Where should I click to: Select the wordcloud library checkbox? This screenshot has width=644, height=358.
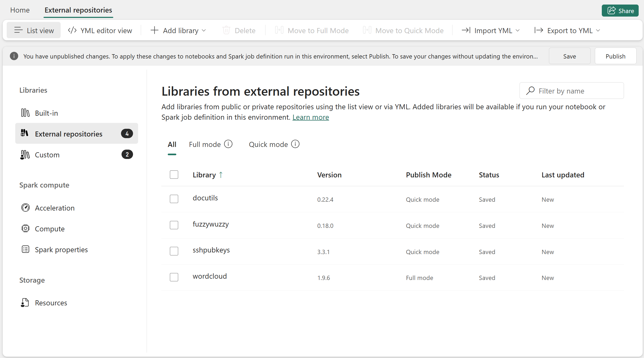(x=174, y=277)
